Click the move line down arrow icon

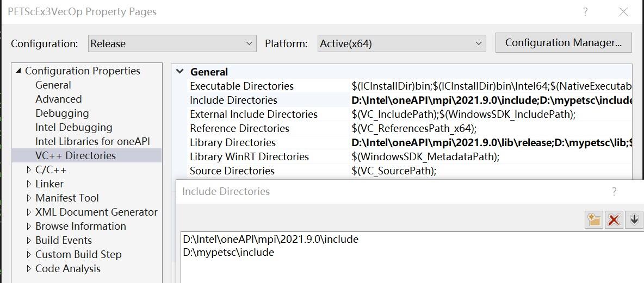634,219
